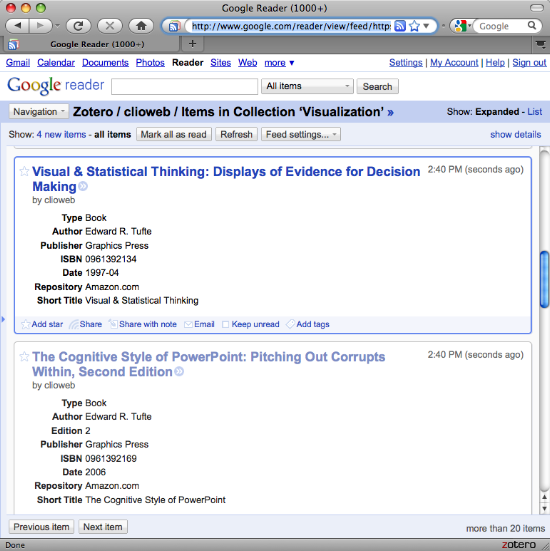Click the Email envelope icon
The height and width of the screenshot is (551, 550).
tap(188, 324)
